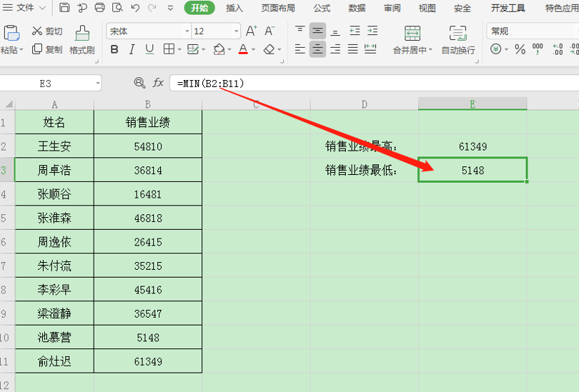Image resolution: width=579 pixels, height=392 pixels.
Task: Switch to the 公式 tab
Action: coord(322,8)
